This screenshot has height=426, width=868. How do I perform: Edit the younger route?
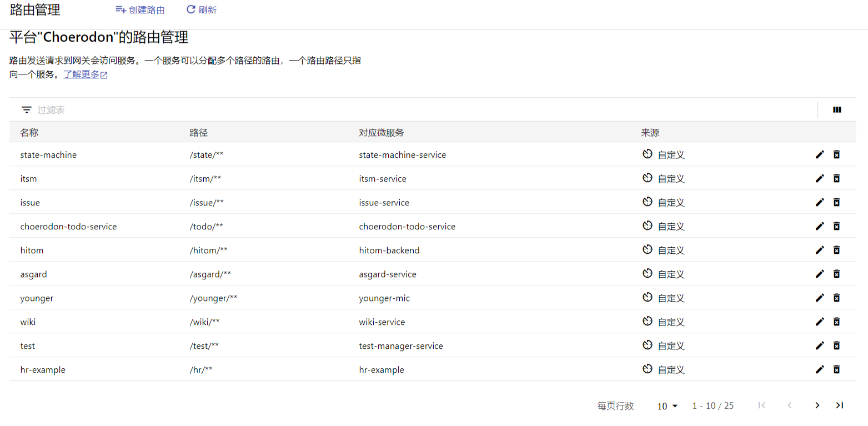(820, 298)
